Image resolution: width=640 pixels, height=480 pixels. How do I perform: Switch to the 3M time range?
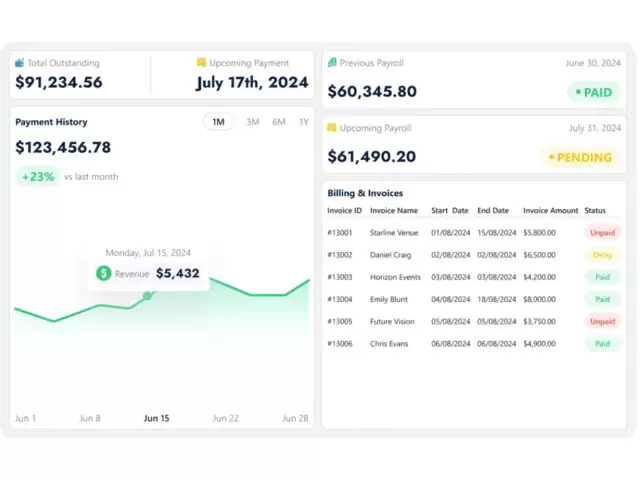pos(252,122)
